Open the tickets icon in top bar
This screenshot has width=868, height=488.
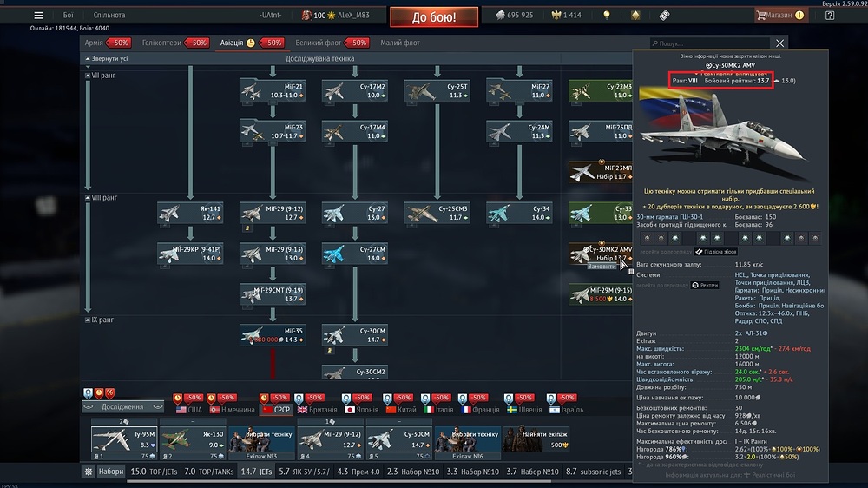tap(664, 16)
